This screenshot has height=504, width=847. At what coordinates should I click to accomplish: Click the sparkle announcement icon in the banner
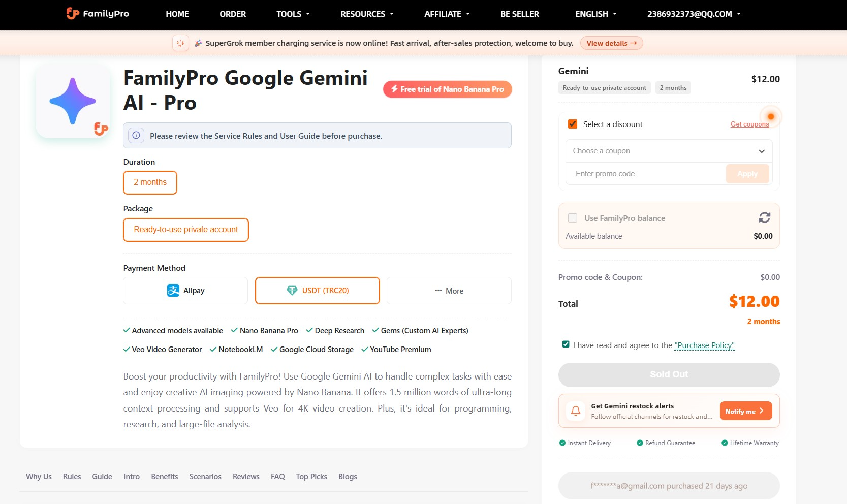point(180,43)
